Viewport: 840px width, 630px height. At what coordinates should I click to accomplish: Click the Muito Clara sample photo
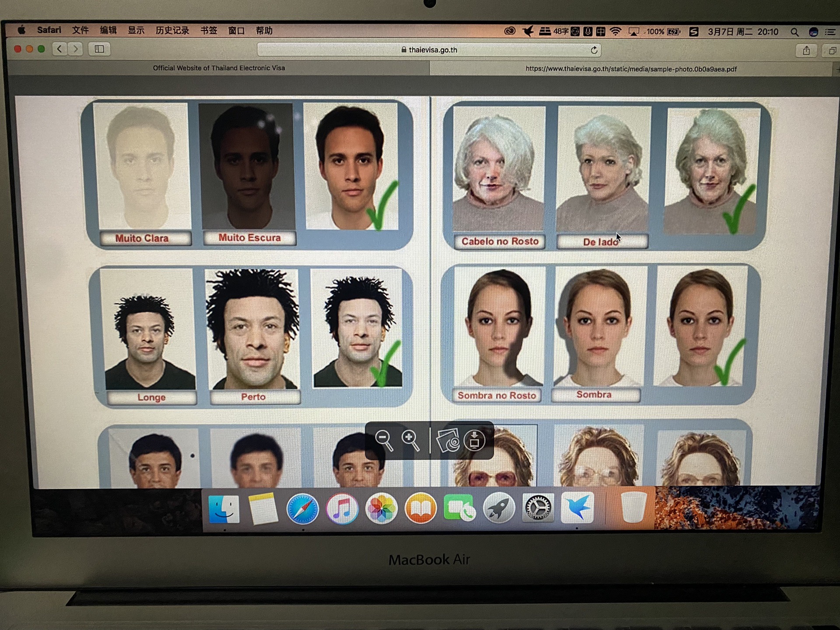click(143, 165)
